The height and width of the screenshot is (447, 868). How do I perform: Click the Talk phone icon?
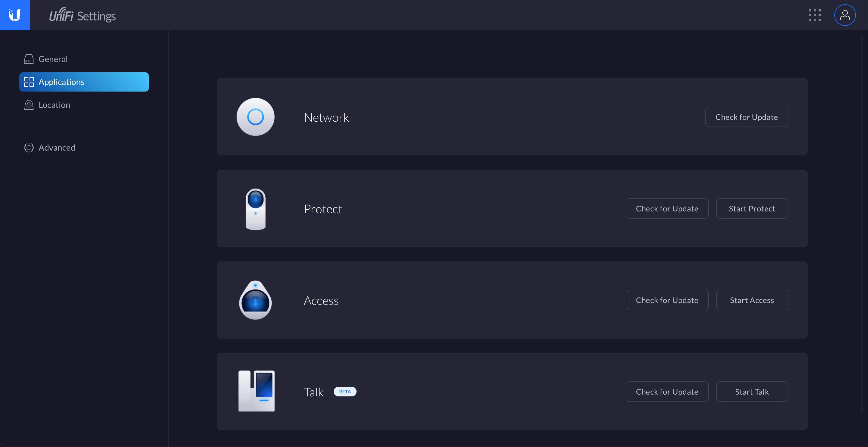pyautogui.click(x=256, y=391)
